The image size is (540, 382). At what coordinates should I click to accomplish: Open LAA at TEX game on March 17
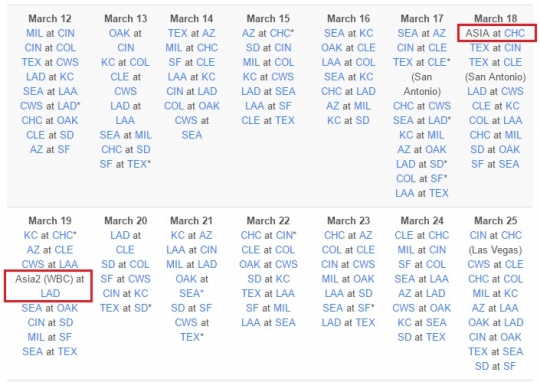click(x=422, y=193)
